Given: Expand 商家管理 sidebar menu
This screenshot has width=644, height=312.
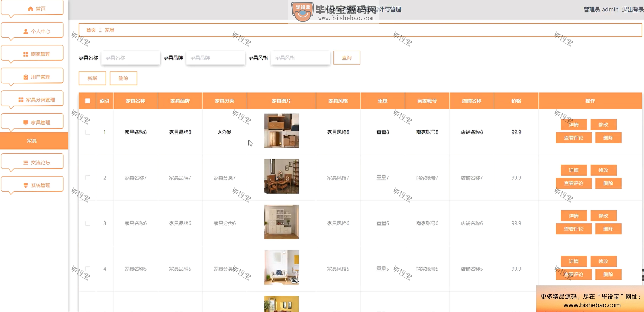Looking at the screenshot, I should point(32,53).
